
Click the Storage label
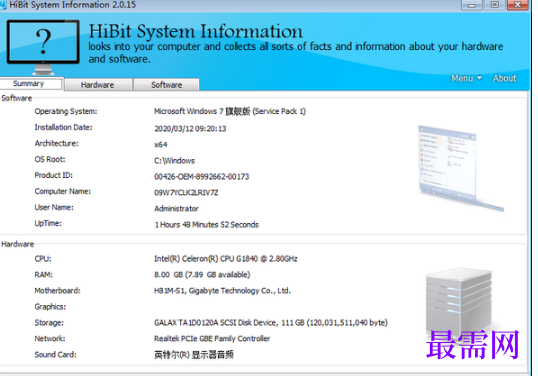point(49,323)
